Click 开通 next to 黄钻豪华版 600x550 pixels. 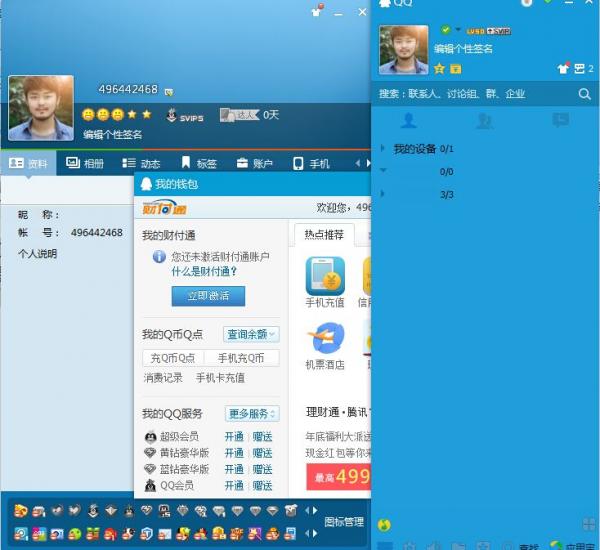(x=234, y=453)
